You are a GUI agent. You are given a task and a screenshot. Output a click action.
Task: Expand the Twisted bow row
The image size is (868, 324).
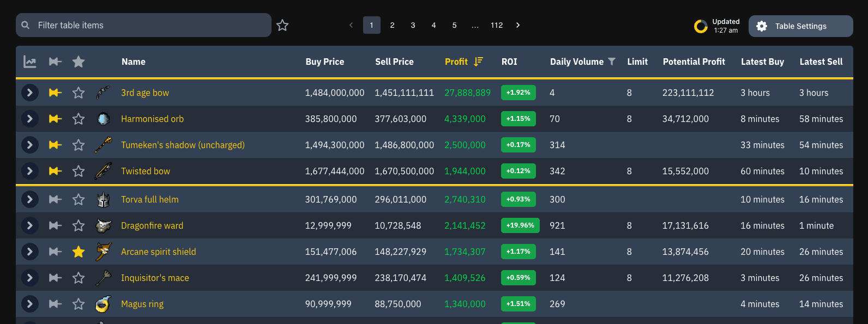[x=30, y=171]
